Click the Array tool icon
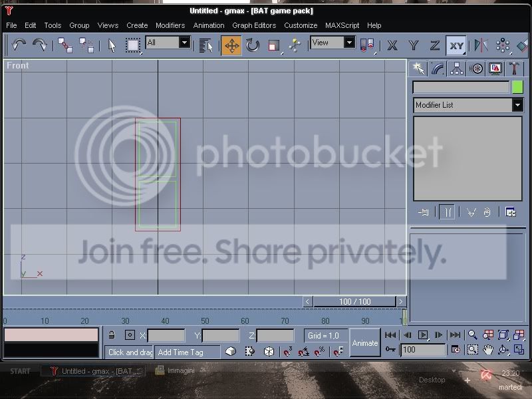 point(503,45)
